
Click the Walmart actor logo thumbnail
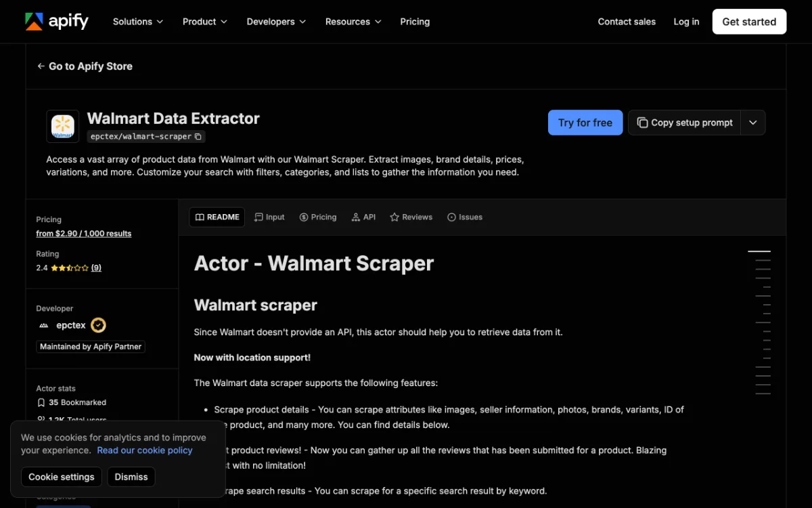click(63, 127)
